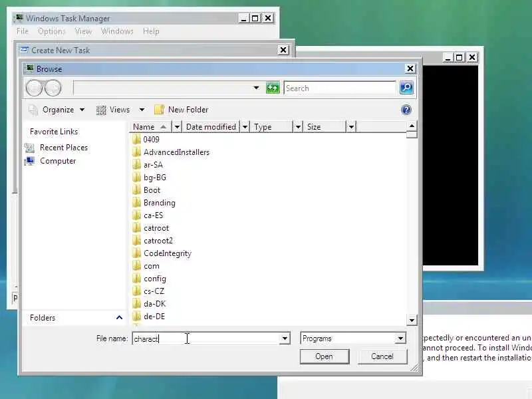Image resolution: width=532 pixels, height=399 pixels.
Task: Open Options menu in Task Manager
Action: point(52,31)
